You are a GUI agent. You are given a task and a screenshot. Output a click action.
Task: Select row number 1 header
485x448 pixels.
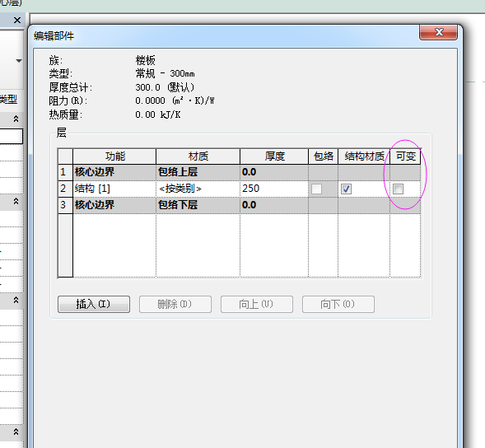(x=65, y=172)
